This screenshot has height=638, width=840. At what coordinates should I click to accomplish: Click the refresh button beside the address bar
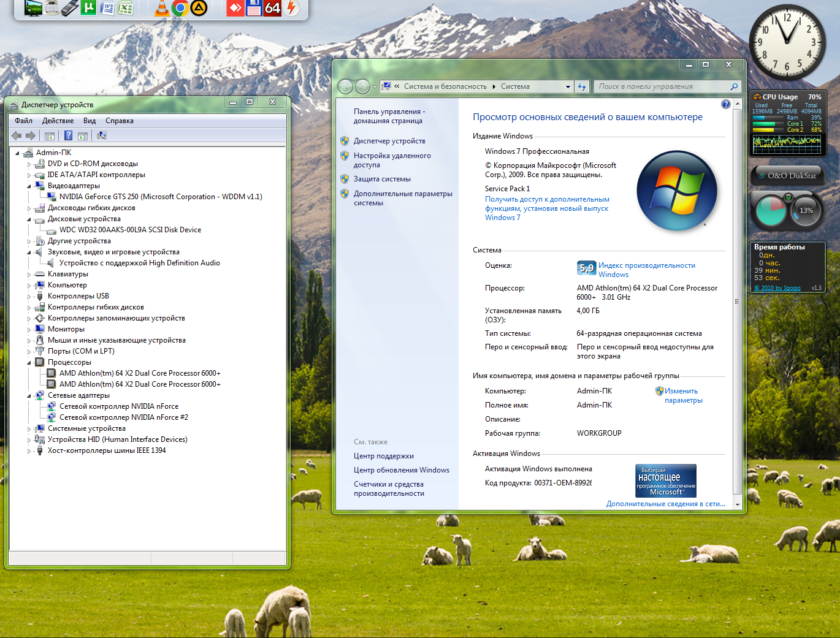(x=582, y=86)
